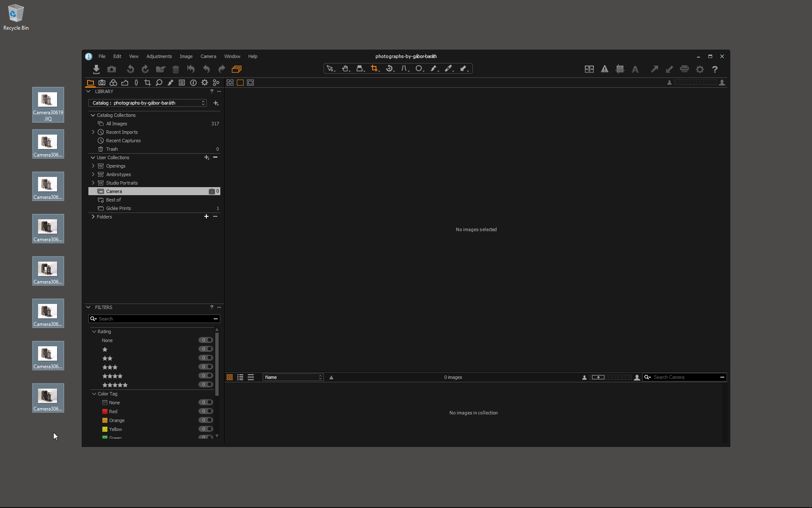Collapse the Color Tag filter group

[94, 394]
